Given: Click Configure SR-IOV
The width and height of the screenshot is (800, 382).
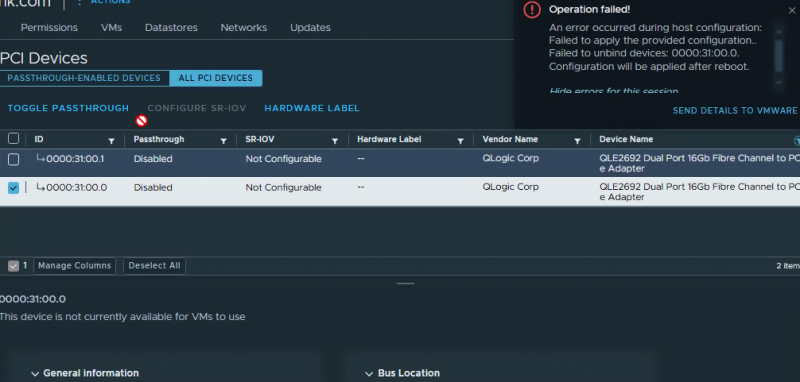Looking at the screenshot, I should point(196,108).
